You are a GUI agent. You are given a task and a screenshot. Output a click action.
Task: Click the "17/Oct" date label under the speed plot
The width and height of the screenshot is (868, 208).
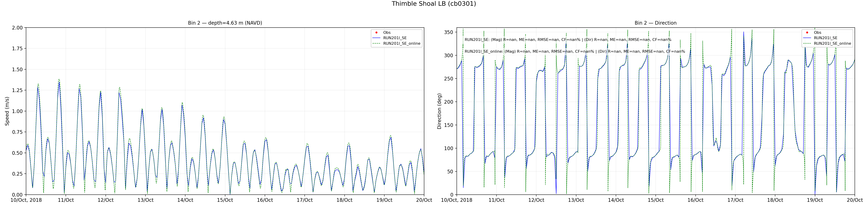coord(305,200)
